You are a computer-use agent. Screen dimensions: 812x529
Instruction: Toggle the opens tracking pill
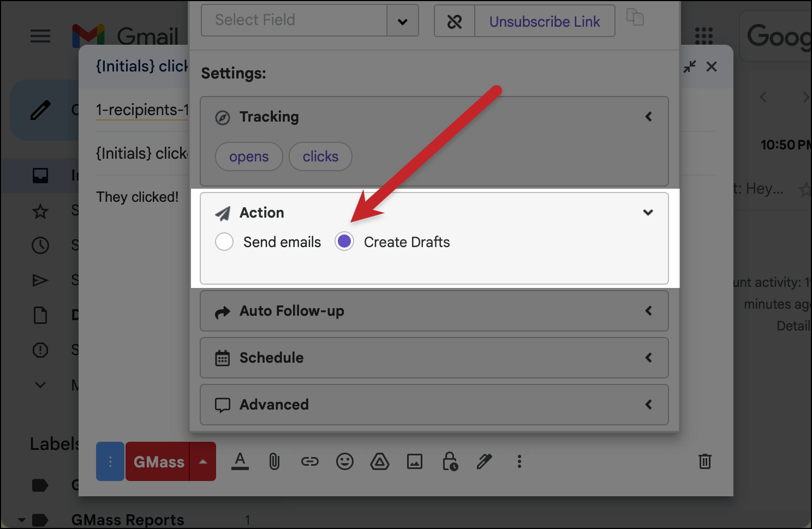tap(249, 157)
